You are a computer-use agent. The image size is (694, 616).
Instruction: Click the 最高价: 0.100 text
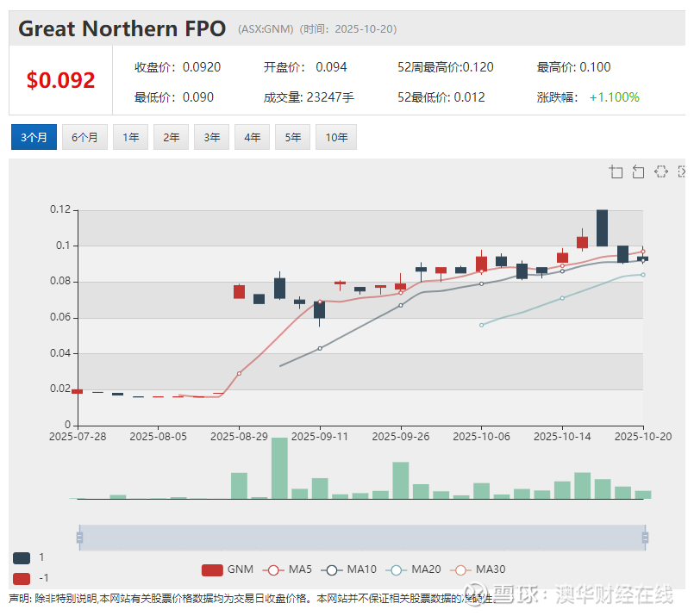(x=573, y=67)
